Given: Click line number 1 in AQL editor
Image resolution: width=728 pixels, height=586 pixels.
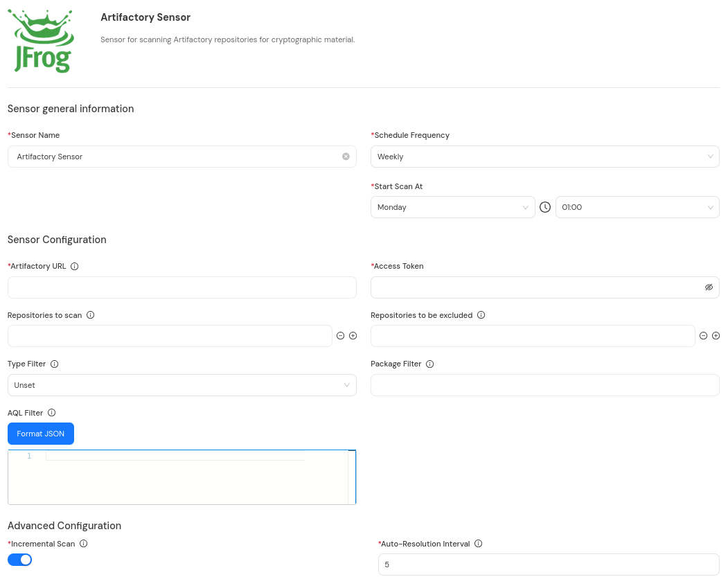Looking at the screenshot, I should click(x=29, y=456).
